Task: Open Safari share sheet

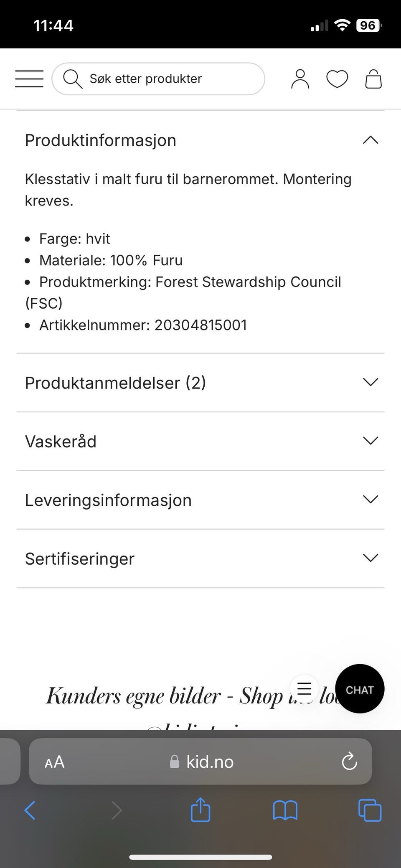Action: [200, 810]
